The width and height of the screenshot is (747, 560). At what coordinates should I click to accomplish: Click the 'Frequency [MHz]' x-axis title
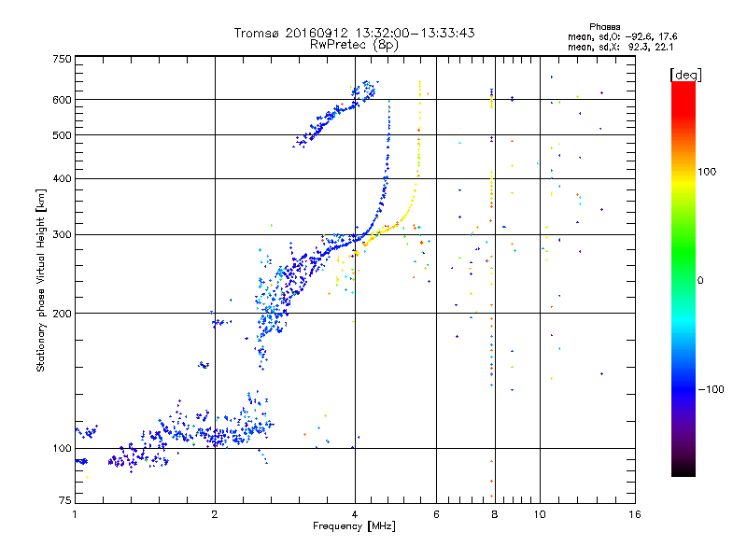354,526
